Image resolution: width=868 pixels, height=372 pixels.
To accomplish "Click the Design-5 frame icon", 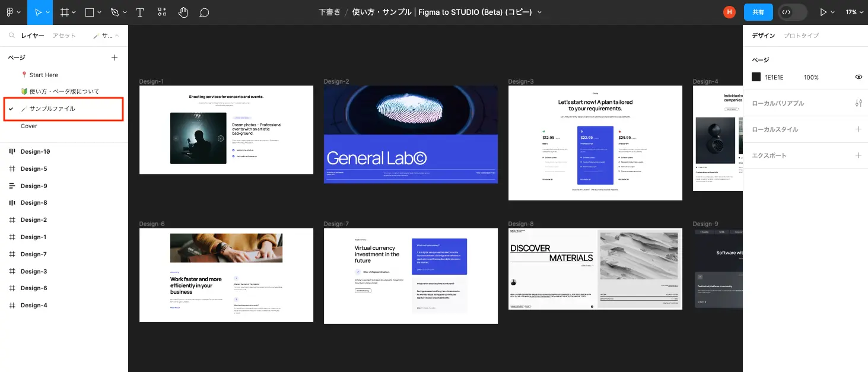I will [12, 168].
